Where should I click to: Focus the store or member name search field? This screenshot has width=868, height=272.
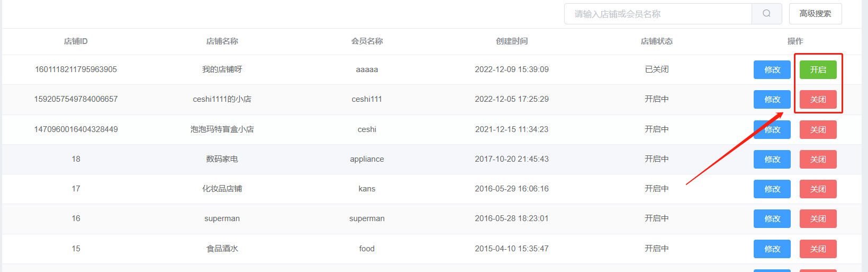[658, 14]
